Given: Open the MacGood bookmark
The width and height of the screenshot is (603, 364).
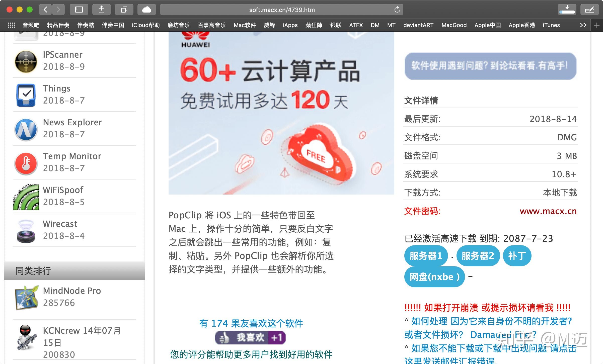Looking at the screenshot, I should (x=454, y=25).
